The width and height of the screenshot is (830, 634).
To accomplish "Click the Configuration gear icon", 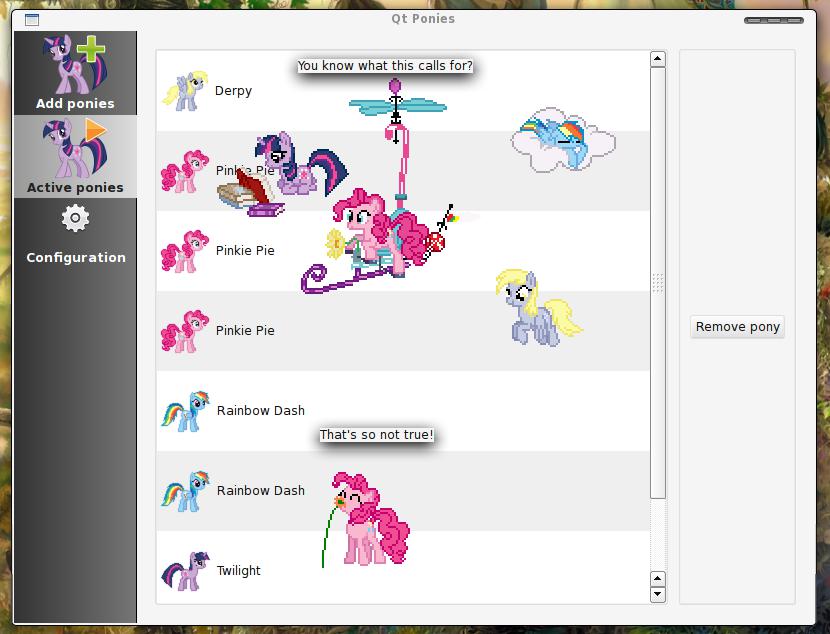I will (75, 218).
